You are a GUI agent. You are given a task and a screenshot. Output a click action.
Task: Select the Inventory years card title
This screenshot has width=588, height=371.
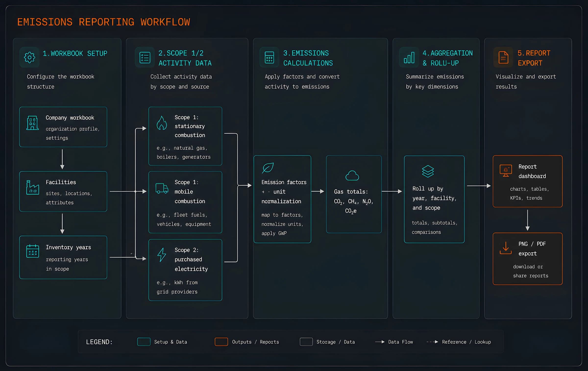click(68, 247)
